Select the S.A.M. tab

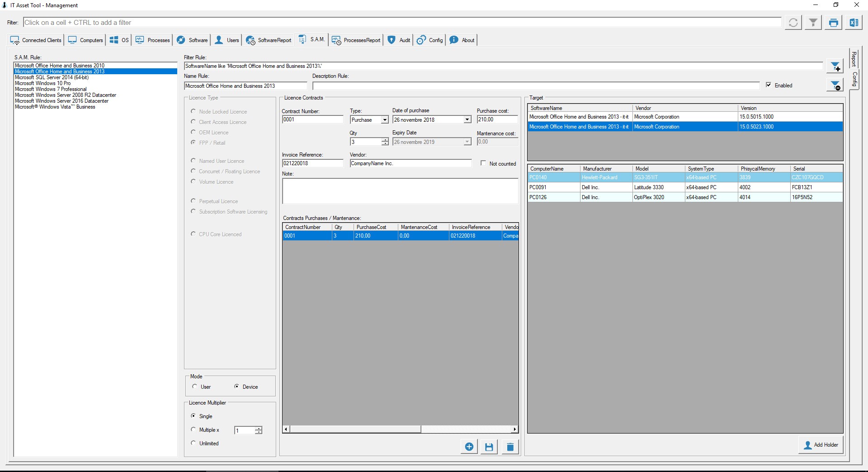(x=311, y=40)
